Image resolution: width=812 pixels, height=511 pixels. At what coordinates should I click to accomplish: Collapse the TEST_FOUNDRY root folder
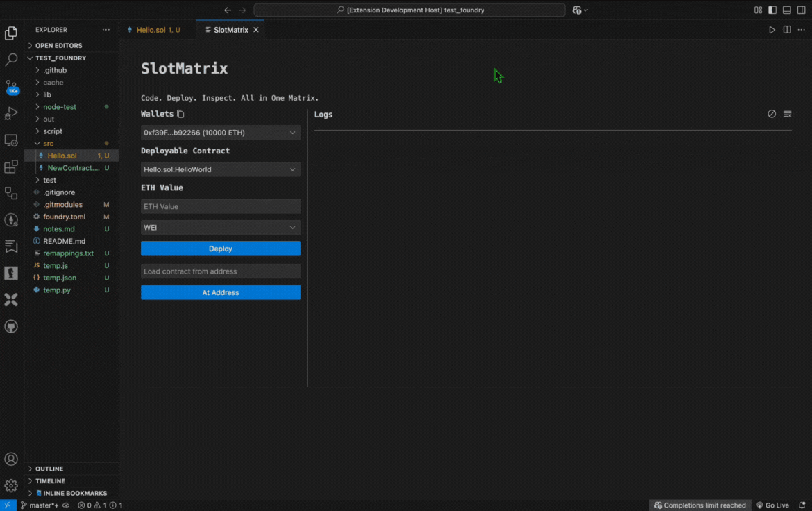click(71, 58)
